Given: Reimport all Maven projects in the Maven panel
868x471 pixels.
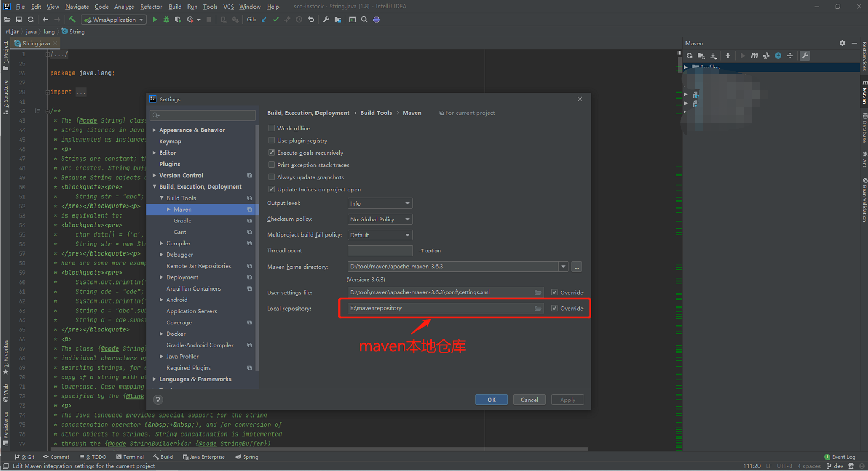Looking at the screenshot, I should pos(689,56).
